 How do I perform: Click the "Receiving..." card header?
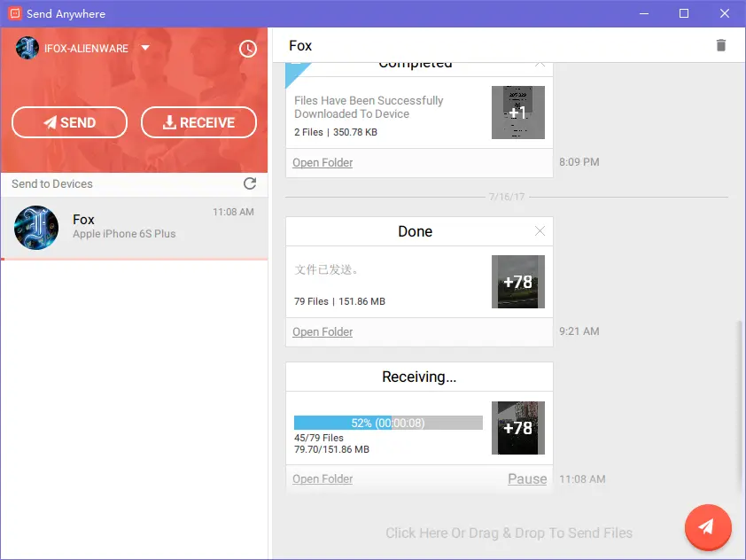419,377
